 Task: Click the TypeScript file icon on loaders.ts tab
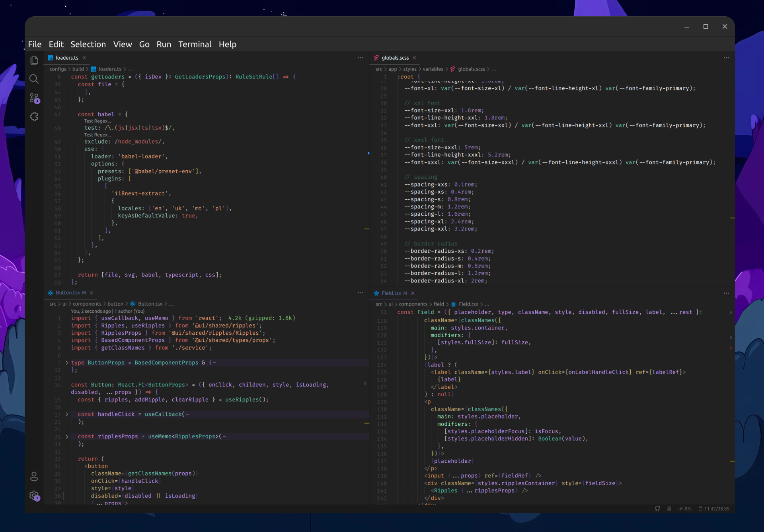51,58
